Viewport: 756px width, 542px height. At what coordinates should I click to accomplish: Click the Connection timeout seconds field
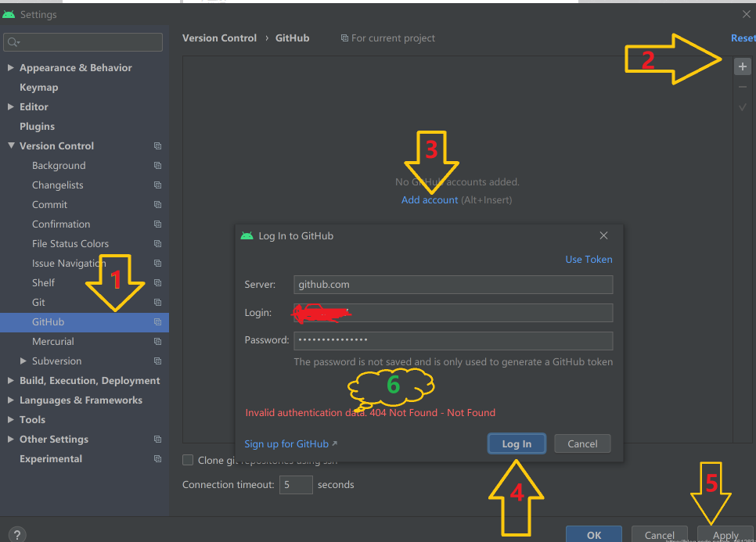point(296,485)
